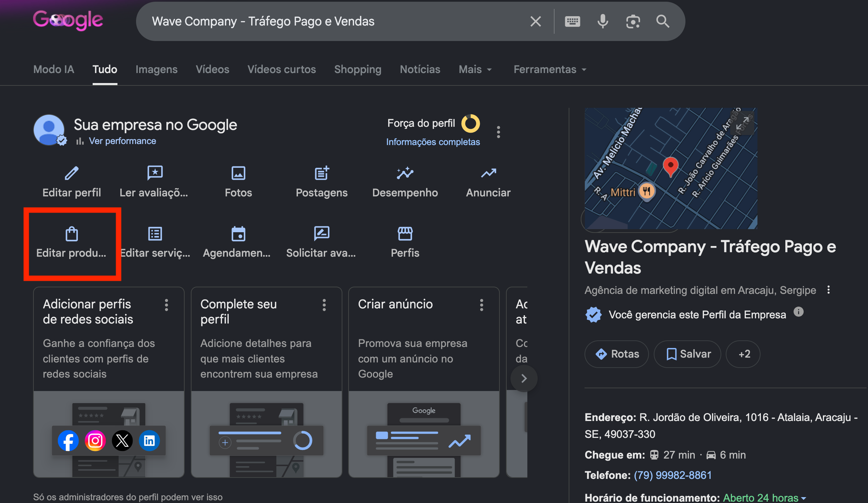Open options beside Agência de marketing digital

click(828, 290)
